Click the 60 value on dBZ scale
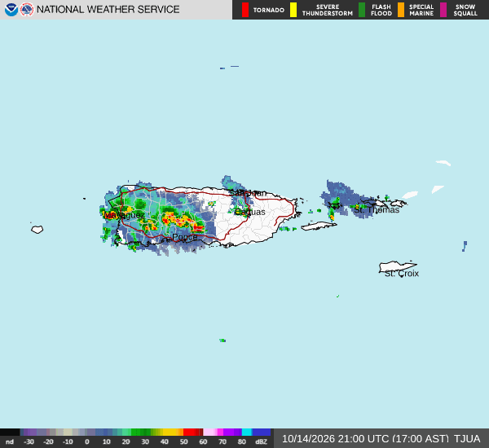The height and width of the screenshot is (448, 489). pyautogui.click(x=203, y=441)
